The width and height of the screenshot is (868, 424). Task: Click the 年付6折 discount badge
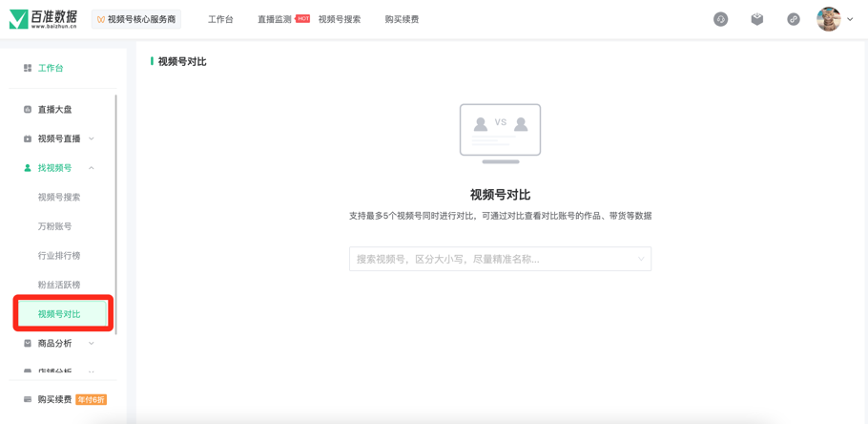pos(91,399)
